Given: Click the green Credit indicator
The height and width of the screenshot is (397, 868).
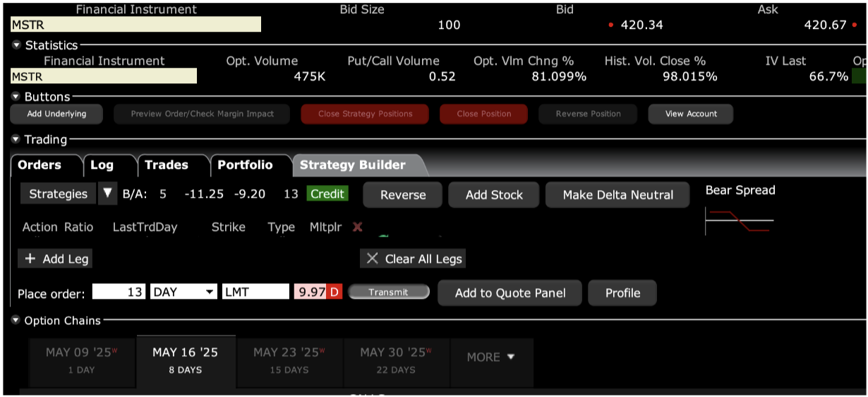Looking at the screenshot, I should (327, 194).
